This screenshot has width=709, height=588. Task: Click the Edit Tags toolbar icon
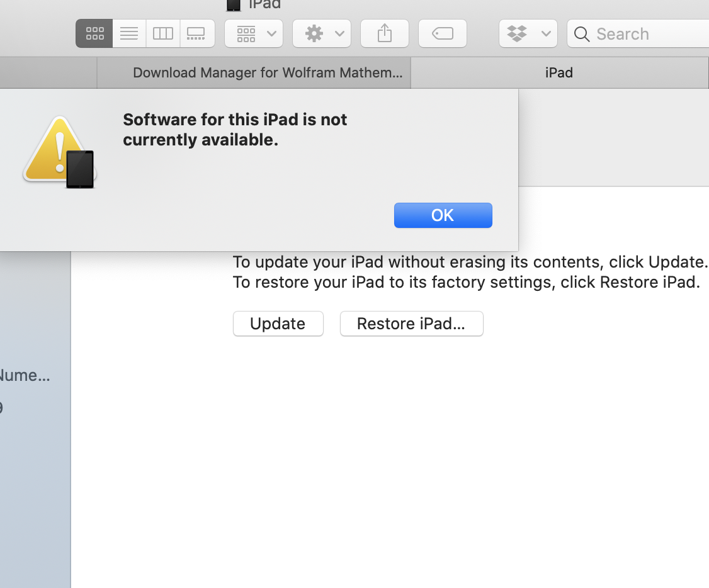[x=443, y=33]
